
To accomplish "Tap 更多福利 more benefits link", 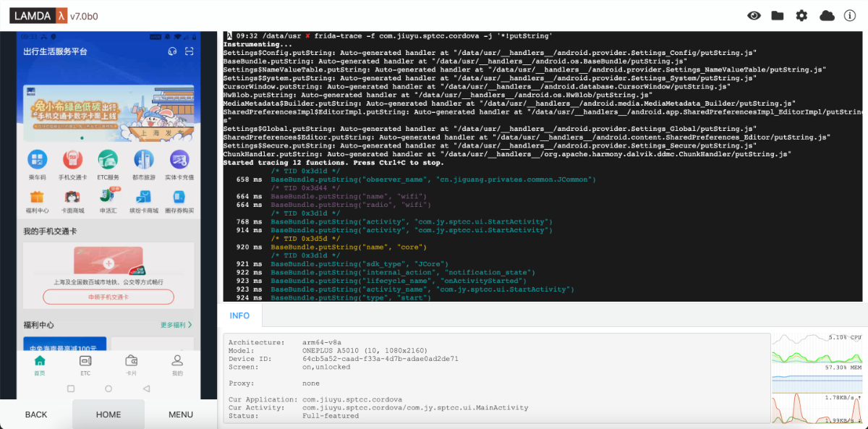I will pos(173,325).
